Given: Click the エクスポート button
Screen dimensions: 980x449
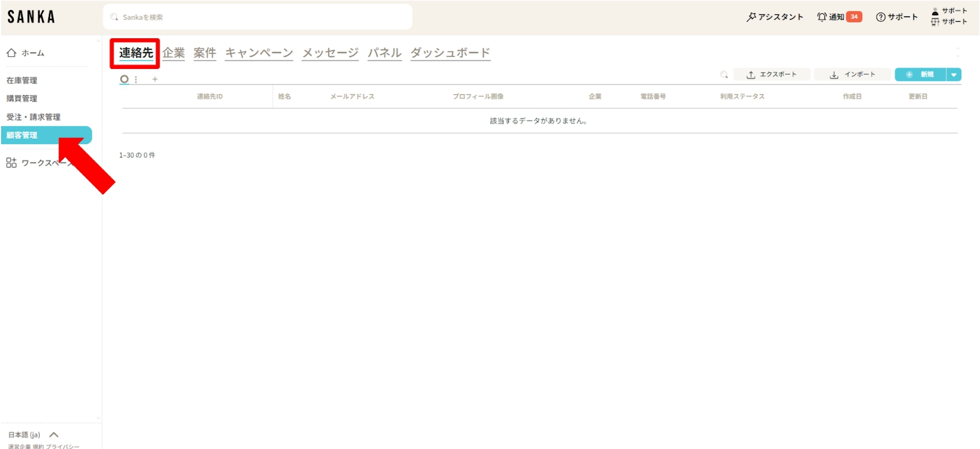Looking at the screenshot, I should click(x=772, y=75).
